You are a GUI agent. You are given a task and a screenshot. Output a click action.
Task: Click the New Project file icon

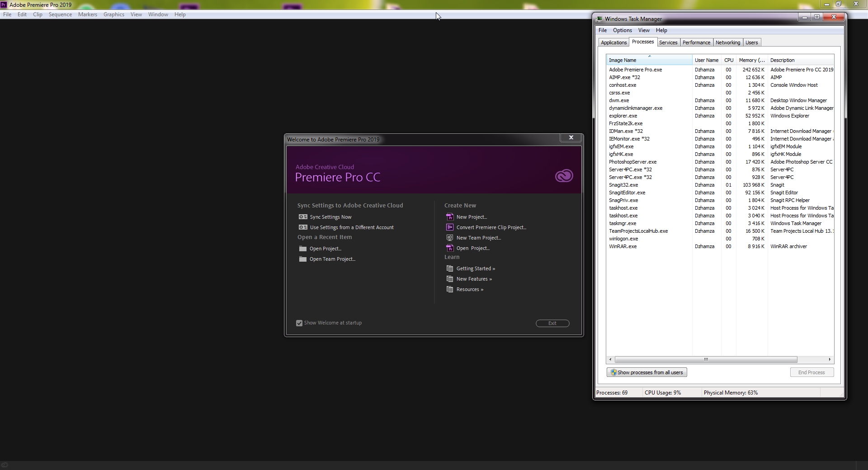[450, 217]
